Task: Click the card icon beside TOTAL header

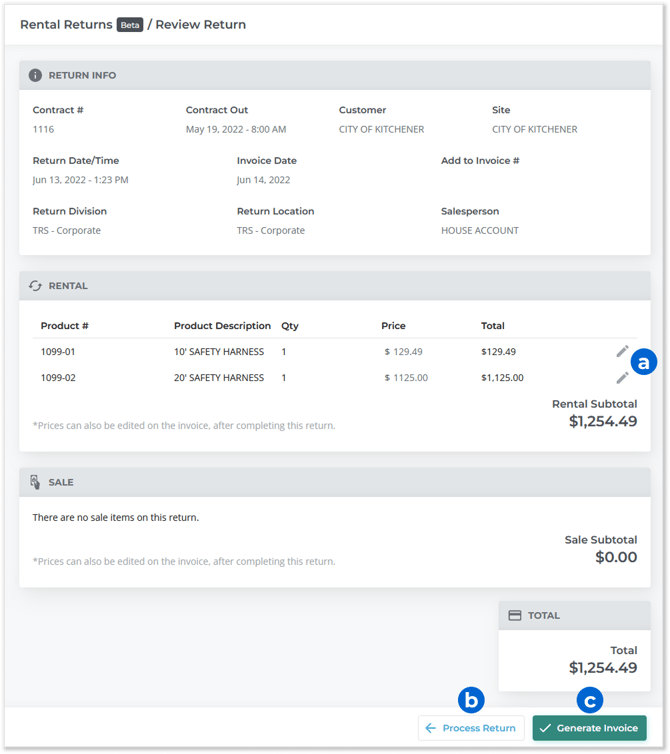Action: click(515, 616)
